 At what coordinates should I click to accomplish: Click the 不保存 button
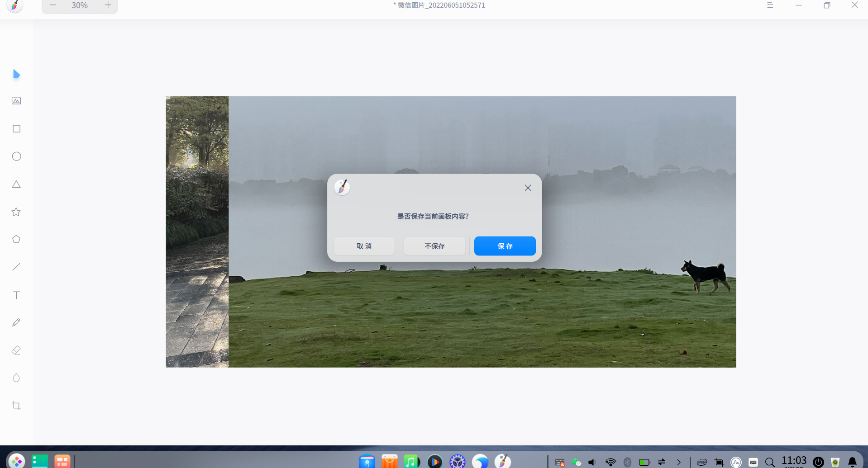pyautogui.click(x=434, y=246)
